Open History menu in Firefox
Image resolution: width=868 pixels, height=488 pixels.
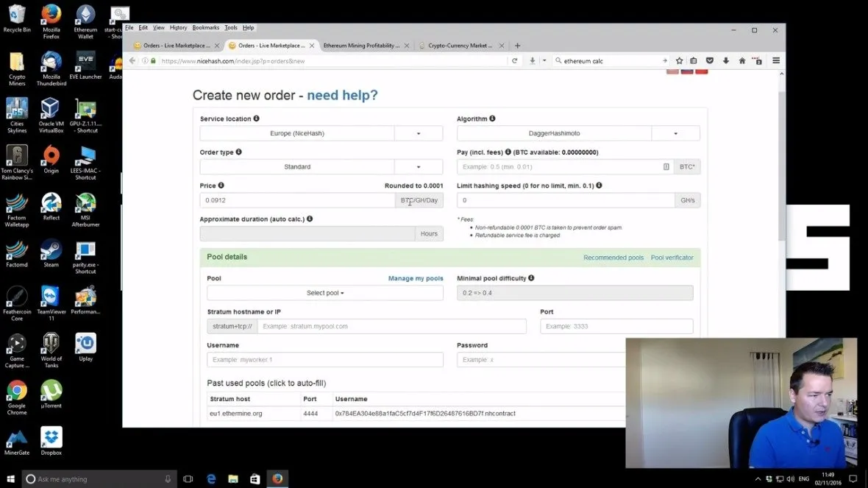point(178,28)
